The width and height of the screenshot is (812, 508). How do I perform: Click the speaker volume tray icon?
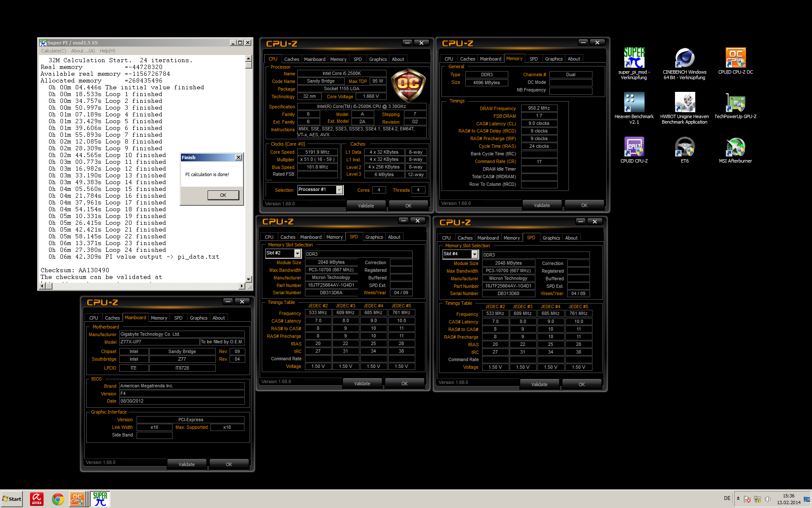768,499
